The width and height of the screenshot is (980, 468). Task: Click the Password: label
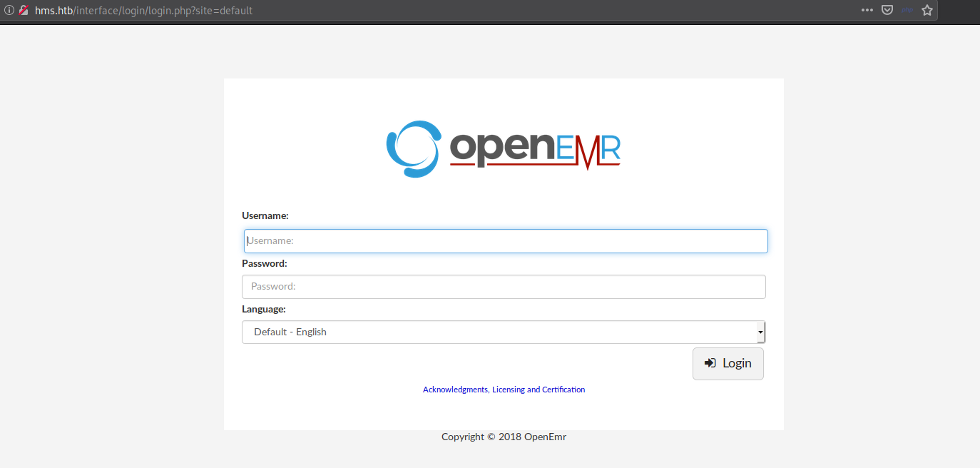pos(265,263)
